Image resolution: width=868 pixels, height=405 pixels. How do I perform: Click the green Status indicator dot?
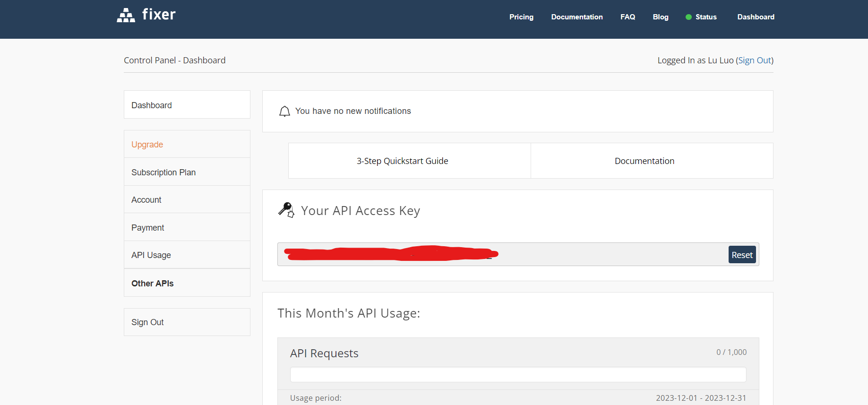point(688,17)
